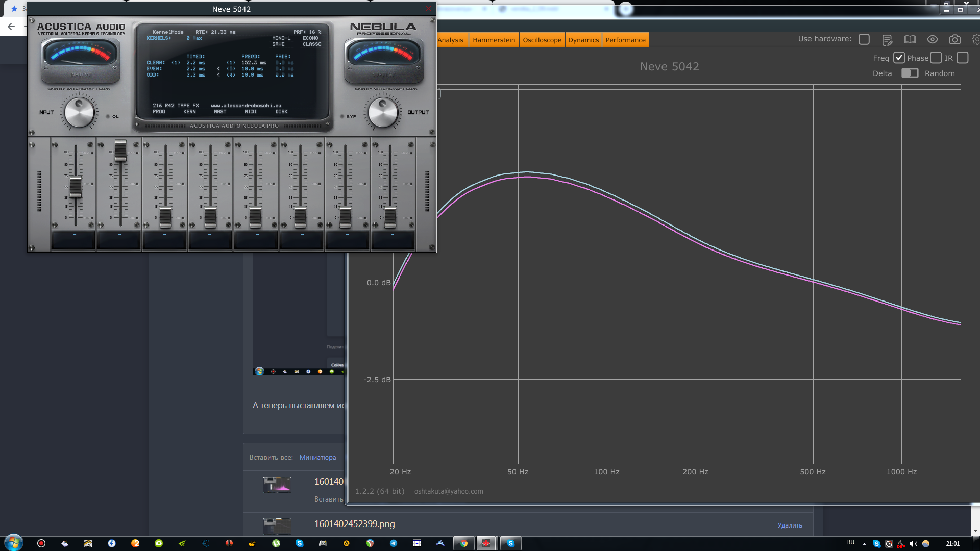The height and width of the screenshot is (551, 980).
Task: Click the OL overload LED in Nebula
Action: tap(108, 116)
